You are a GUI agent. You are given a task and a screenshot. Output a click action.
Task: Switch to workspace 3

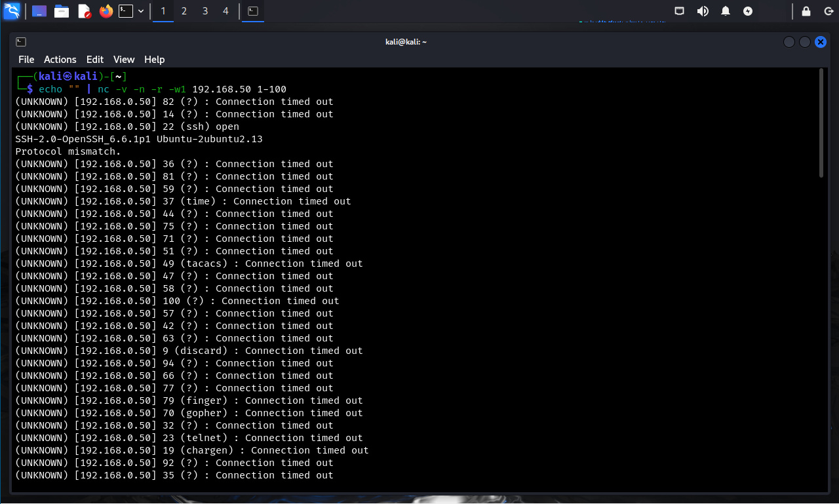click(x=205, y=11)
